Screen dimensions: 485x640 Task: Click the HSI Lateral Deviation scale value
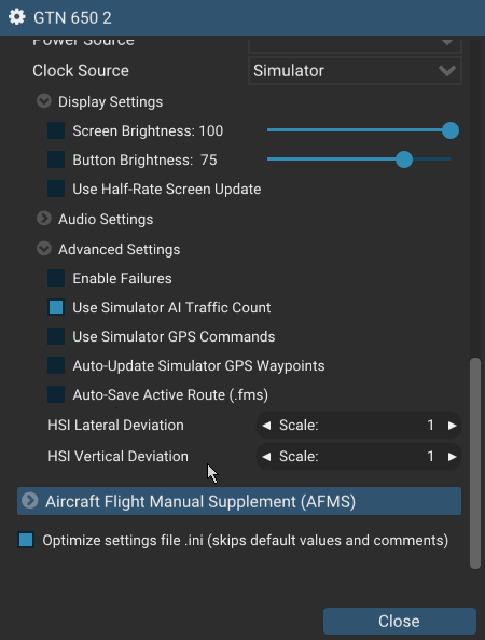(430, 425)
